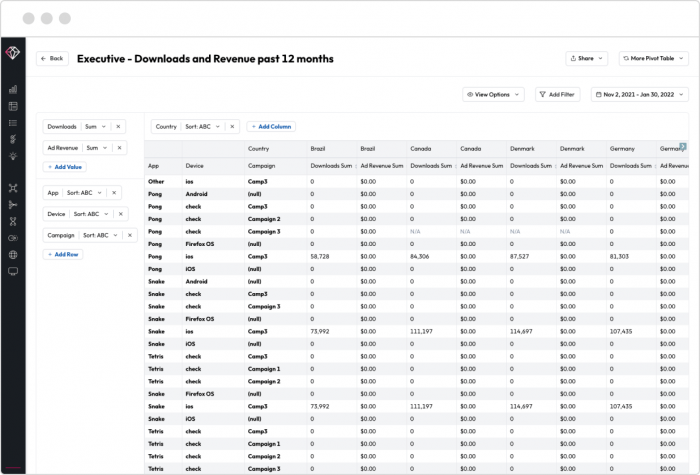
Task: Click the Country header label in table
Action: [x=258, y=149]
